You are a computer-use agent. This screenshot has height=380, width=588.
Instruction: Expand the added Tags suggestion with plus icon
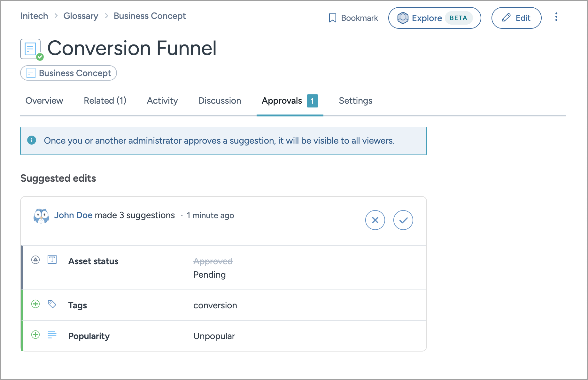[x=35, y=304]
